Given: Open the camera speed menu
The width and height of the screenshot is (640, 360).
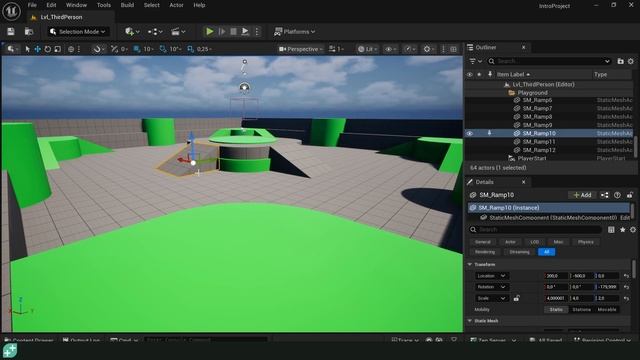Looking at the screenshot, I should [336, 49].
